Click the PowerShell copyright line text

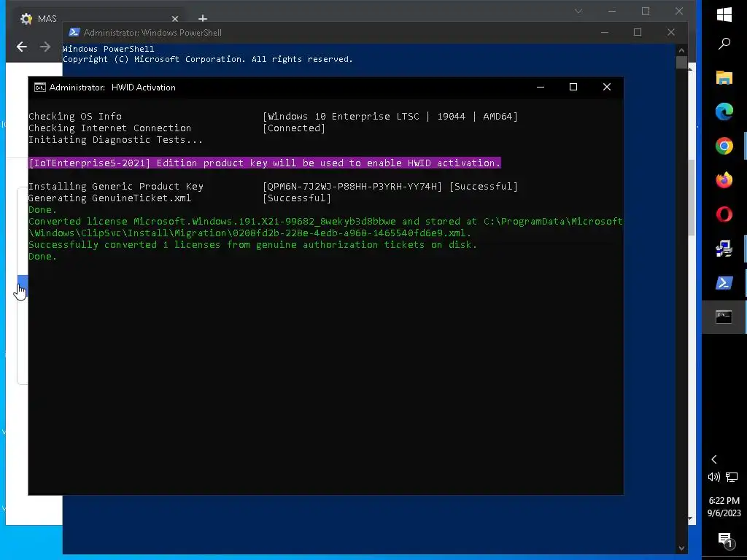(208, 59)
